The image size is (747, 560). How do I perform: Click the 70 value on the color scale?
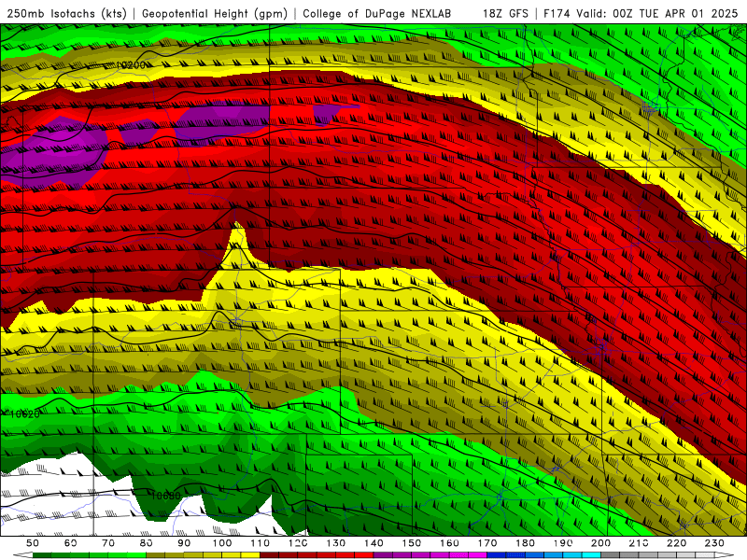click(x=108, y=543)
